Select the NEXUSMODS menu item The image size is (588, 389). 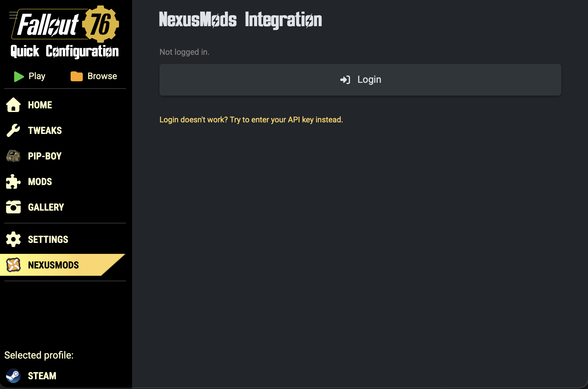click(x=63, y=265)
